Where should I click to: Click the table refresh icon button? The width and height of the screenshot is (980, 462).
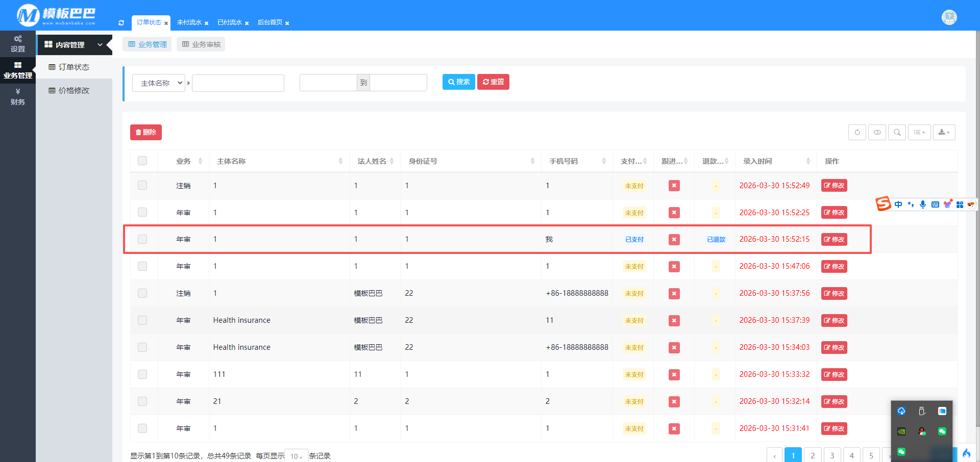click(857, 133)
